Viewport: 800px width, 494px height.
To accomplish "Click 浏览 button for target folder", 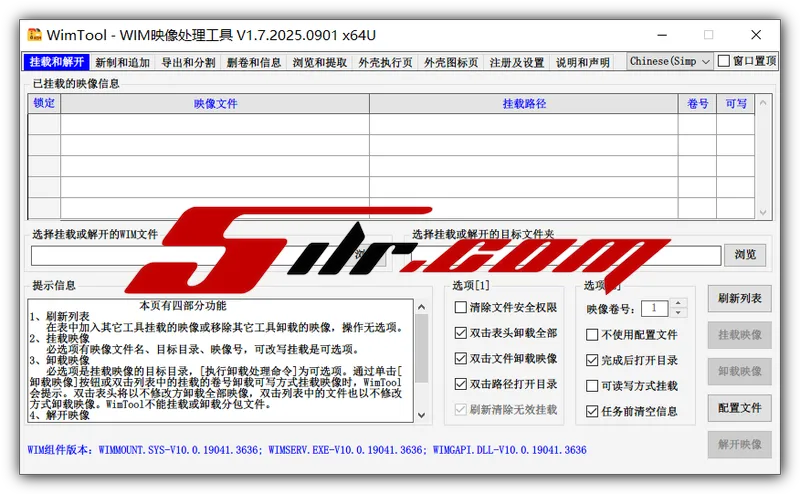I will pyautogui.click(x=745, y=255).
